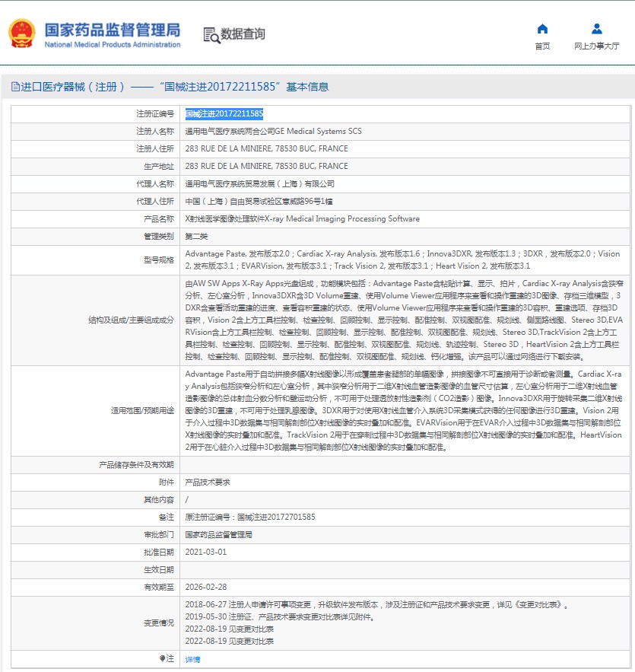The image size is (635, 672).
Task: Click National Medical Products Administration text
Action: click(x=113, y=45)
